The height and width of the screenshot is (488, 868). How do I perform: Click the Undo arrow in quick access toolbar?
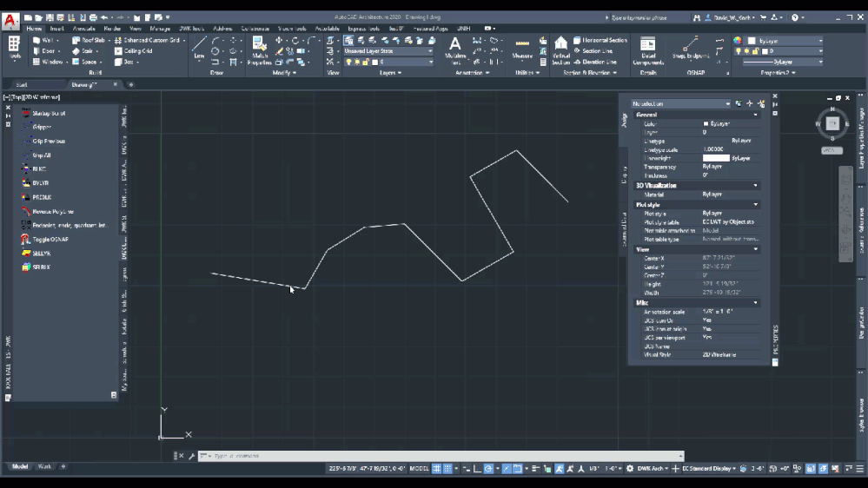point(104,17)
